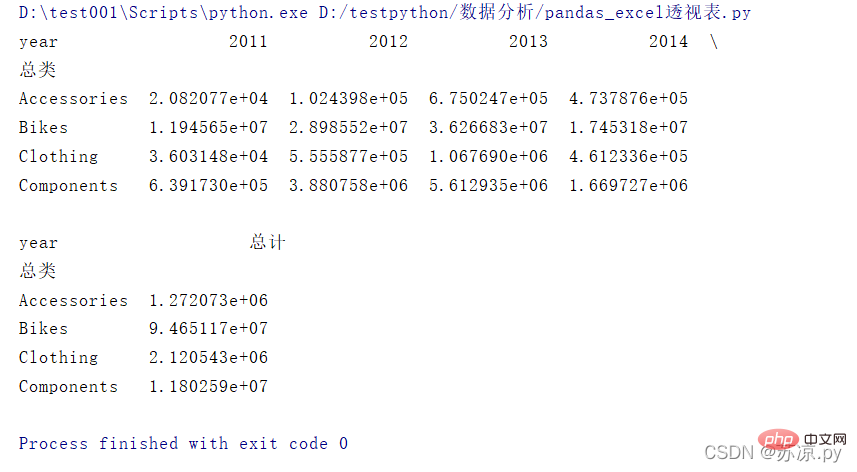Select the 2011 column header
Screen dimensions: 857x472
(248, 42)
